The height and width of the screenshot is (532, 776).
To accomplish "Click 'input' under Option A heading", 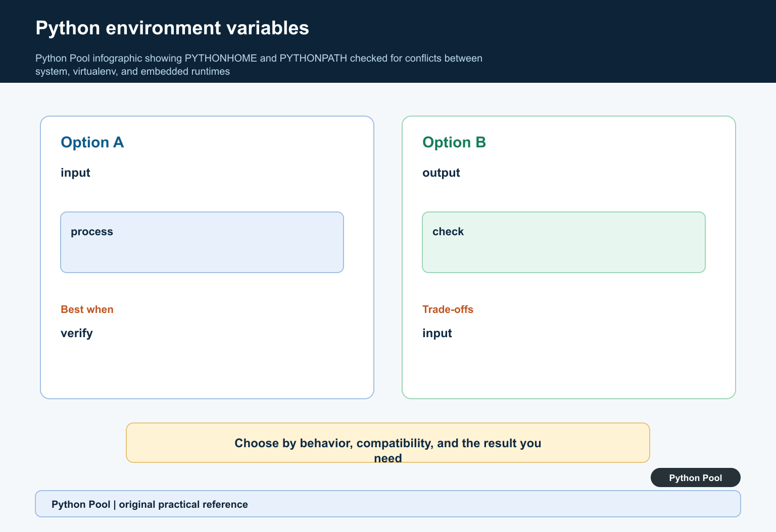I will (75, 173).
